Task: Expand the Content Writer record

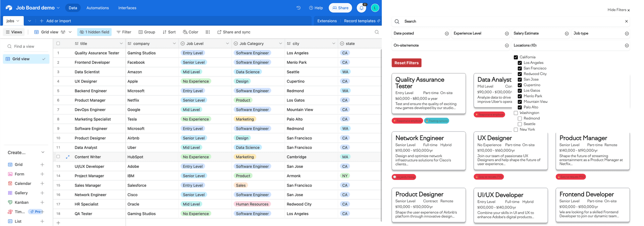Action: [68, 157]
